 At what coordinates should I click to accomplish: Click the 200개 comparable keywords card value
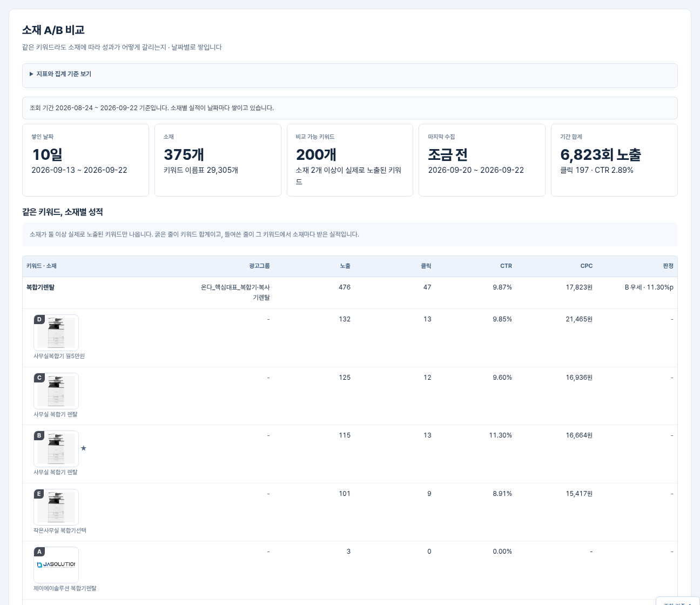pos(316,154)
